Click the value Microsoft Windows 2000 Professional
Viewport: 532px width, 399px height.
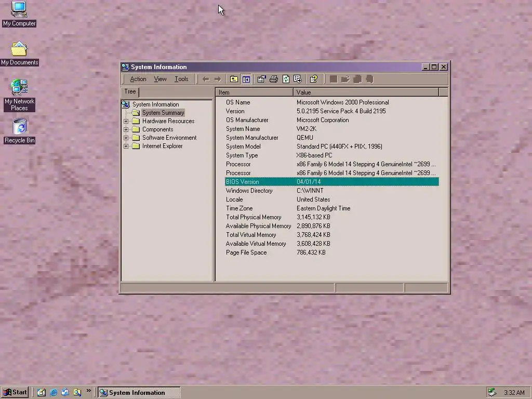[x=343, y=102]
